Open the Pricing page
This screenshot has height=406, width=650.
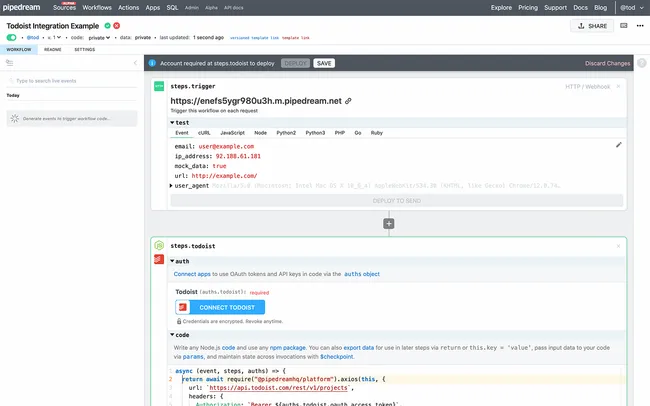point(528,7)
